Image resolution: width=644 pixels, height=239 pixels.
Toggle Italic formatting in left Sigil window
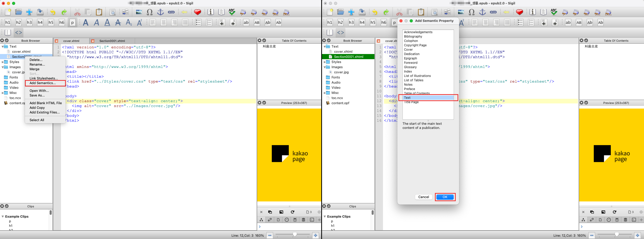tap(96, 23)
